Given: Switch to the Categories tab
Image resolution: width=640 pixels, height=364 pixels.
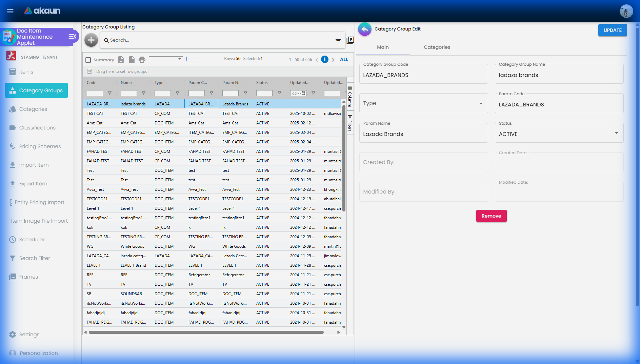Looking at the screenshot, I should coord(437,47).
